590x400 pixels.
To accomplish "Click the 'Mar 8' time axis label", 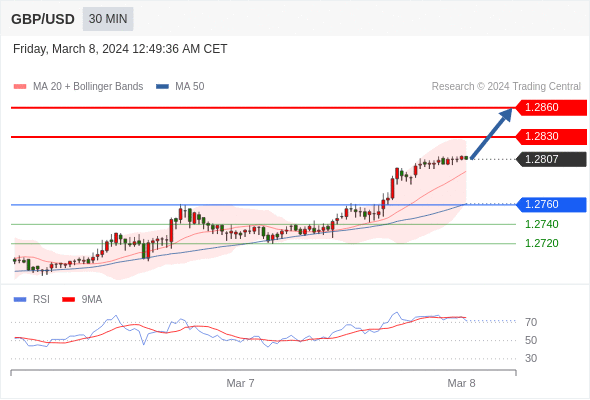I will pos(461,383).
